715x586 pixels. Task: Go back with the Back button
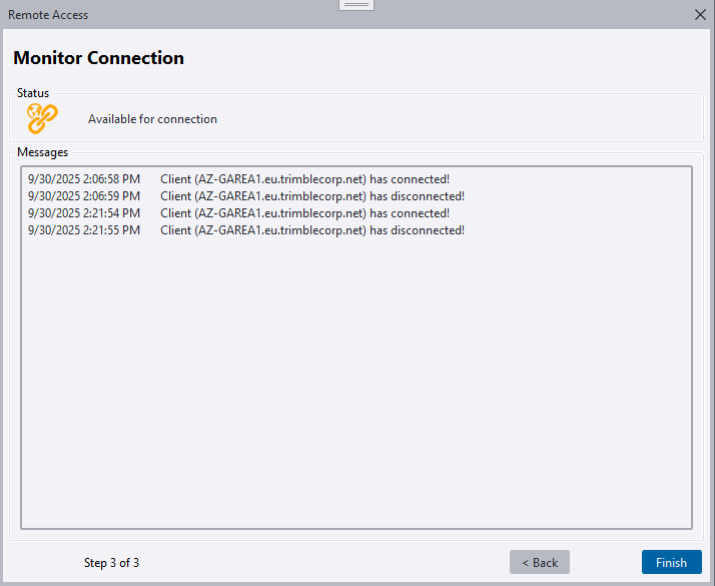pos(540,562)
